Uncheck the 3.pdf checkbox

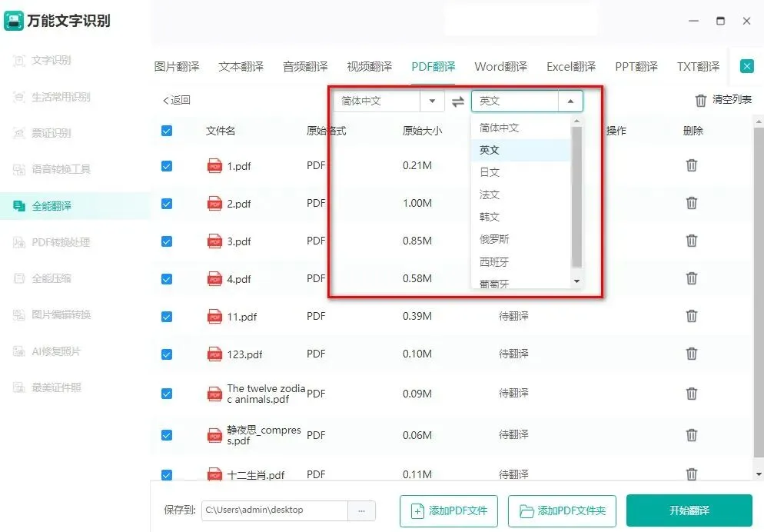(x=167, y=241)
